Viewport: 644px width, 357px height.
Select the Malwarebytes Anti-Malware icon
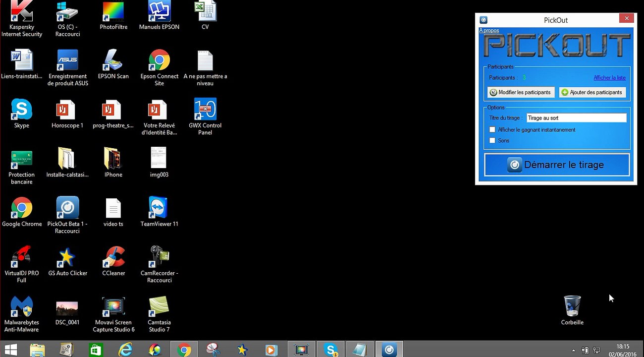(22, 314)
